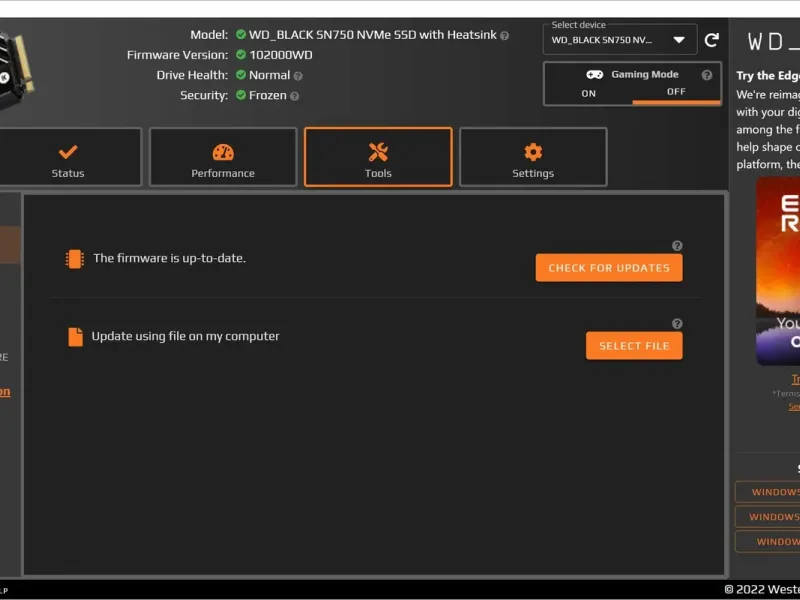The width and height of the screenshot is (800, 600).
Task: Click green check beside Model
Action: click(x=241, y=35)
